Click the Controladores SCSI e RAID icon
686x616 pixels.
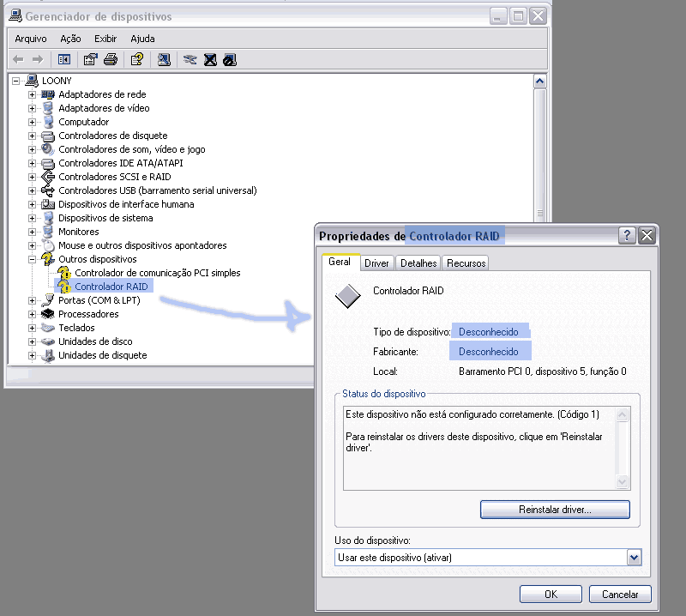[x=48, y=177]
